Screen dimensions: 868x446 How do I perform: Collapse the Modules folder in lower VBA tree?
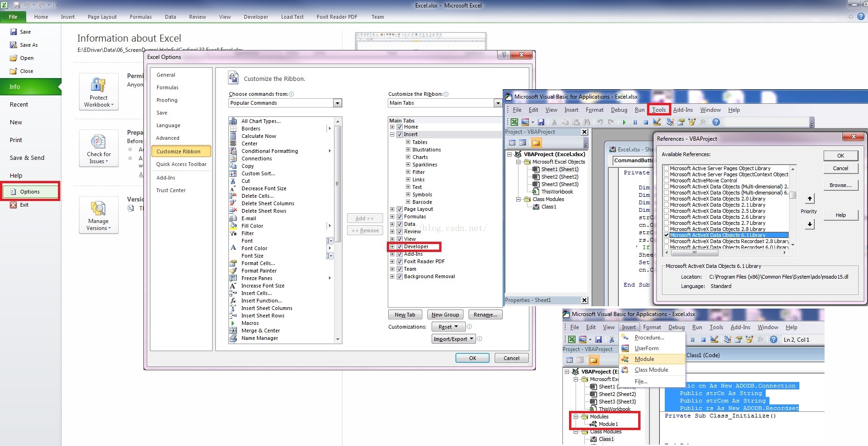coord(576,417)
